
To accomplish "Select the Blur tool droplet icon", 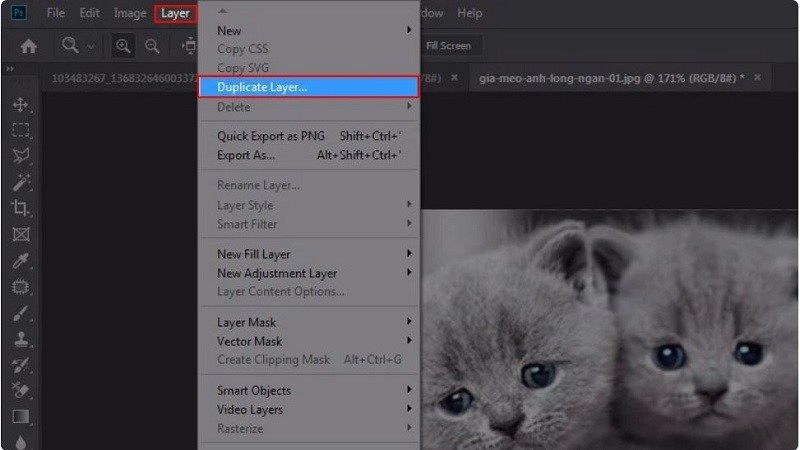I will [x=21, y=442].
